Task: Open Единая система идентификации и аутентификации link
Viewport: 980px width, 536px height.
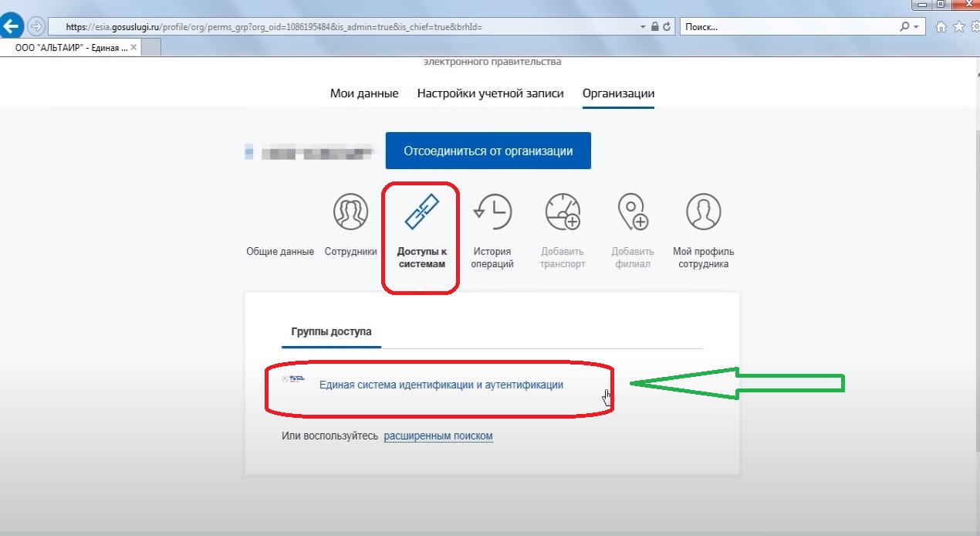Action: pyautogui.click(x=441, y=385)
